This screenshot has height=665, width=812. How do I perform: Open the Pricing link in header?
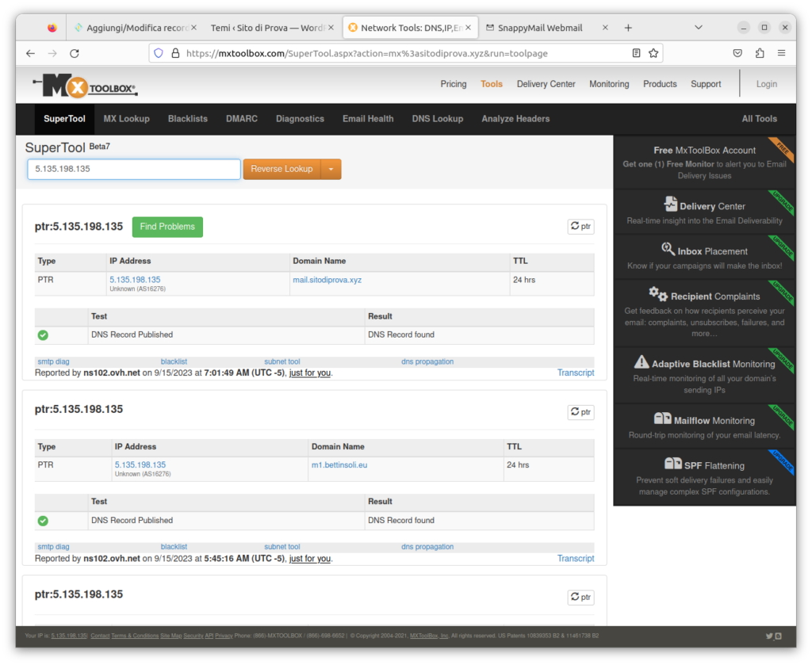click(453, 84)
